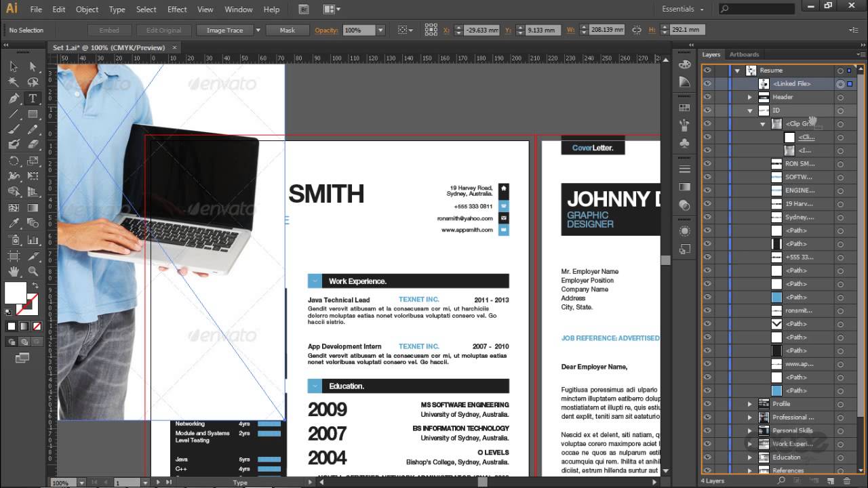Switch to the Artboards tab

744,54
